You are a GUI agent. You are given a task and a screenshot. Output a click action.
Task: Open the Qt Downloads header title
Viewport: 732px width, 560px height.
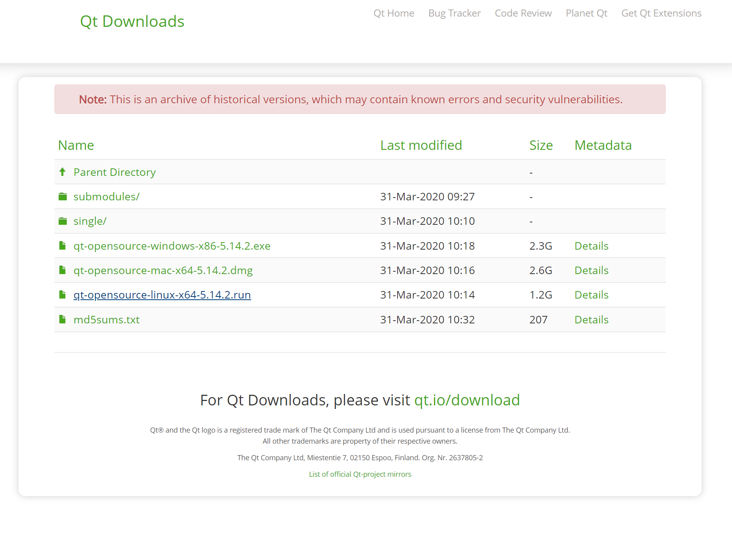(x=132, y=21)
